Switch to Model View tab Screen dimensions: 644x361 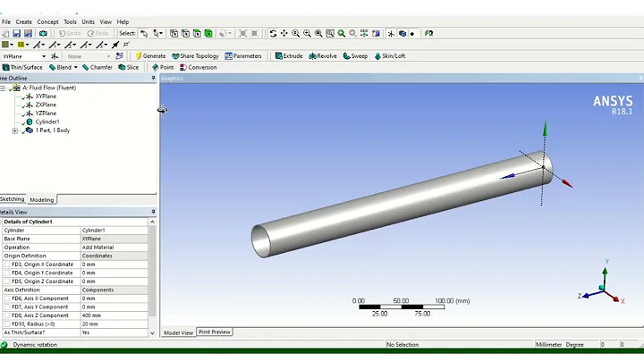tap(178, 332)
